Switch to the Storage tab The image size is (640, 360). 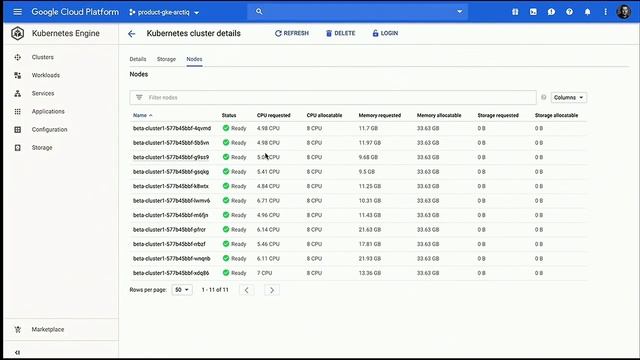pos(166,59)
